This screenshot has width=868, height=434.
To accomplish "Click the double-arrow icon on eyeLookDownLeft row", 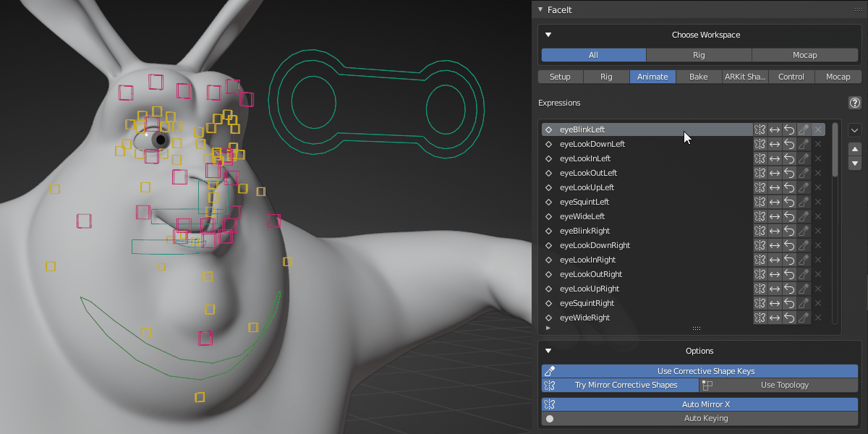I will coord(774,144).
